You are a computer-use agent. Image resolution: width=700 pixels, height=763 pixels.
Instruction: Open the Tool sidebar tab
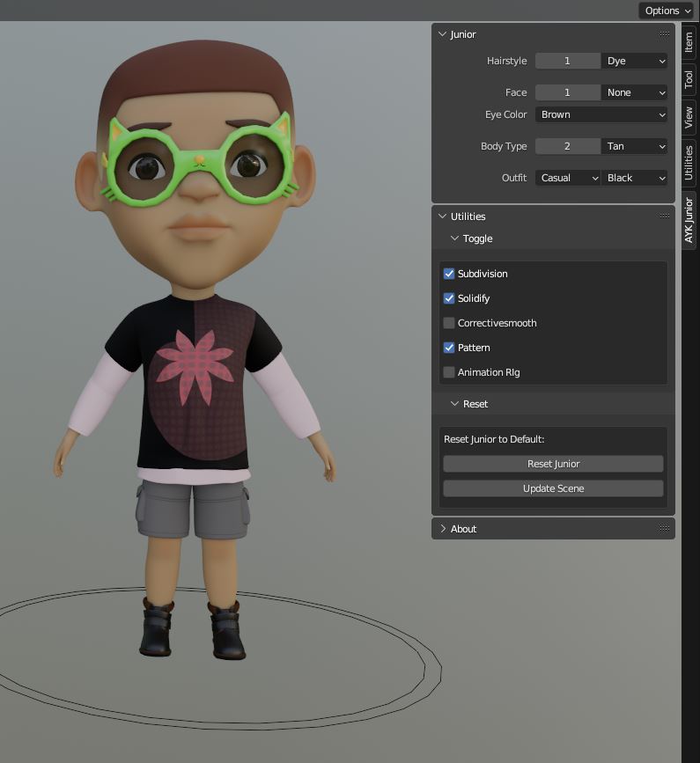pos(689,79)
